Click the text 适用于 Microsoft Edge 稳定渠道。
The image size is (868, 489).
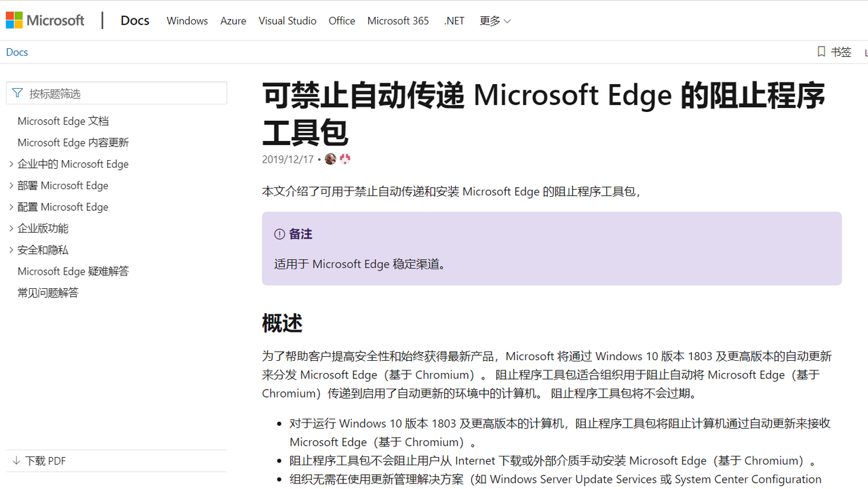point(362,264)
